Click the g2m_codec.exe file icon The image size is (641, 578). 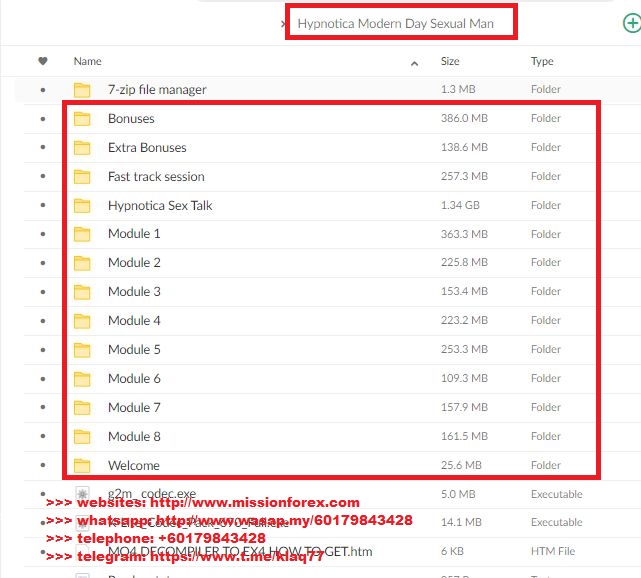pyautogui.click(x=82, y=493)
